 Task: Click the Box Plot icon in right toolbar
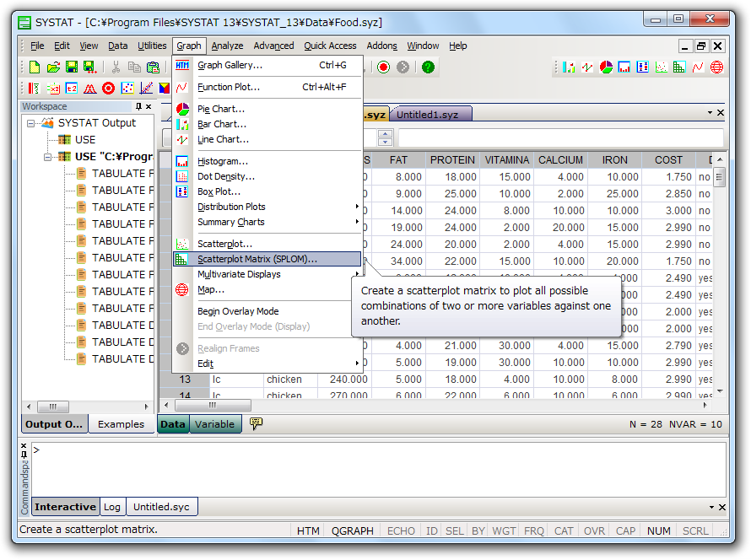[x=643, y=67]
